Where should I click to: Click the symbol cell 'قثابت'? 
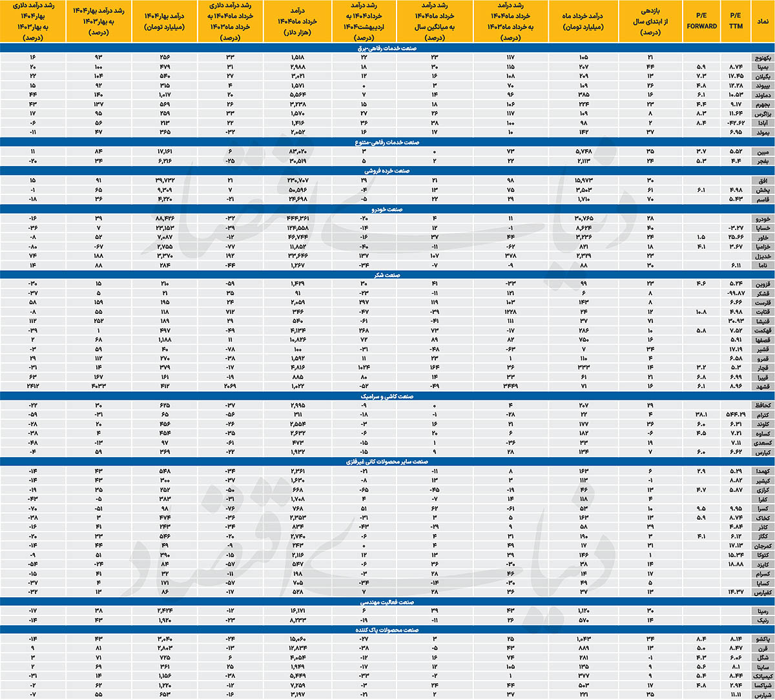point(762,312)
